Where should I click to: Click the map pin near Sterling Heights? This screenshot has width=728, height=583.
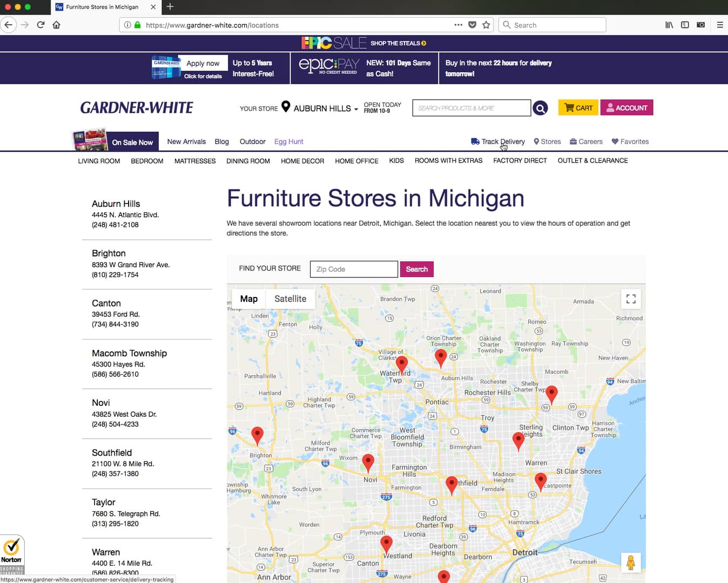pyautogui.click(x=518, y=441)
